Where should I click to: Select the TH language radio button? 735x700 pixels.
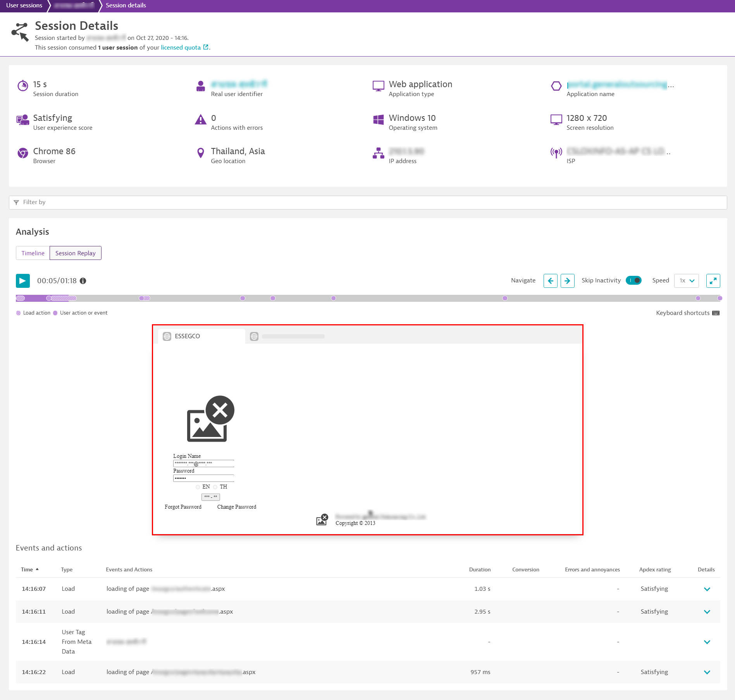(215, 487)
